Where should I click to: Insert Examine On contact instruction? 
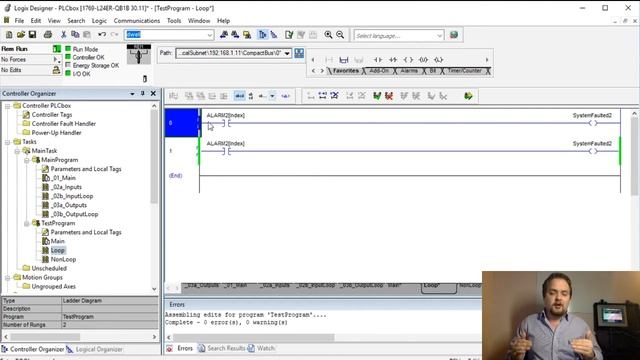click(378, 60)
